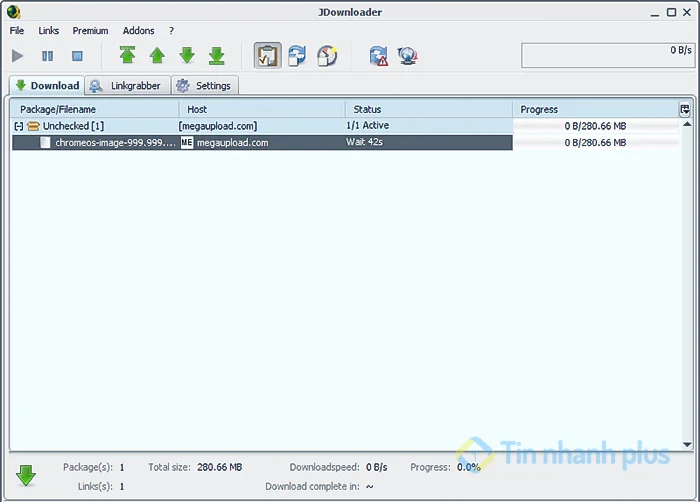Open the Links menu
The image size is (700, 502).
49,30
